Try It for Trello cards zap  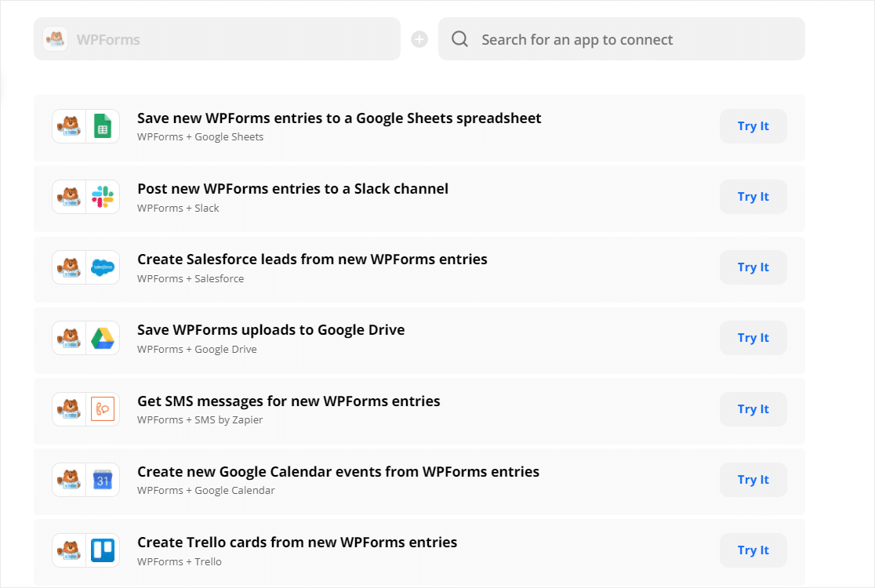tap(753, 550)
